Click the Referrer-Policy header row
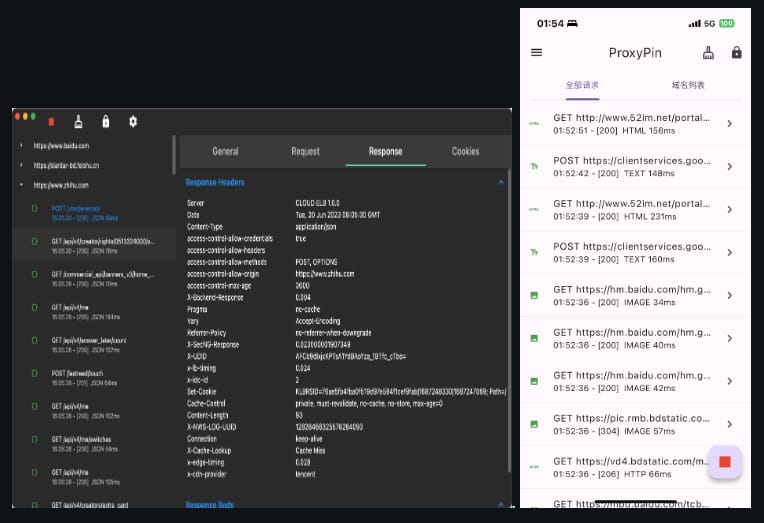Screen dimensions: 764x523 tap(279, 333)
